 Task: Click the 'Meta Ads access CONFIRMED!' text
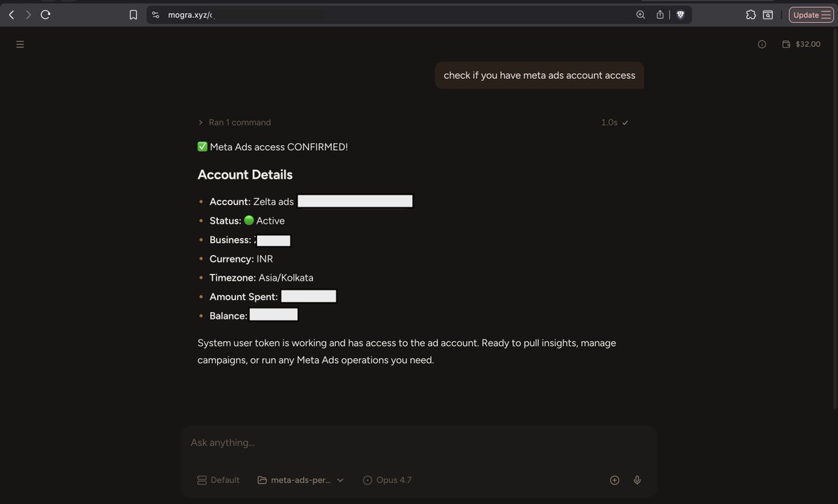pos(279,147)
